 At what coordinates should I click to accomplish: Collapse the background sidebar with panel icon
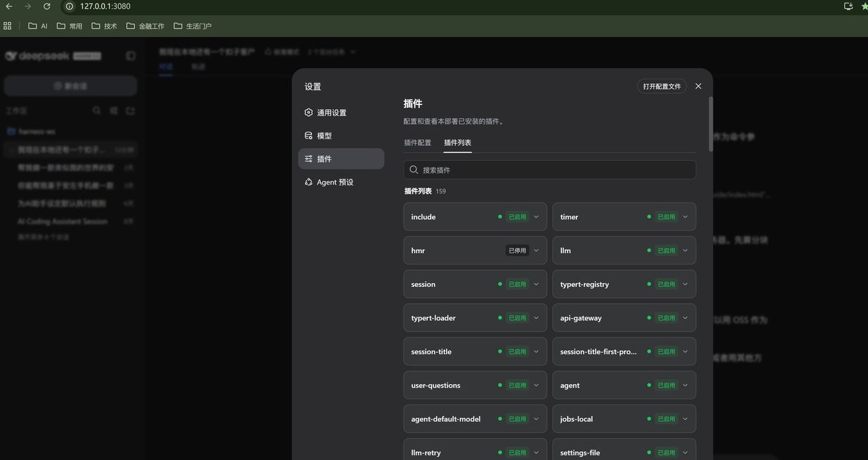point(131,56)
